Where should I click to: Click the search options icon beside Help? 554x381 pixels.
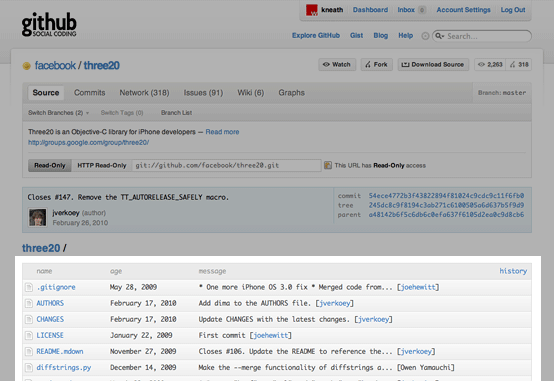(425, 36)
